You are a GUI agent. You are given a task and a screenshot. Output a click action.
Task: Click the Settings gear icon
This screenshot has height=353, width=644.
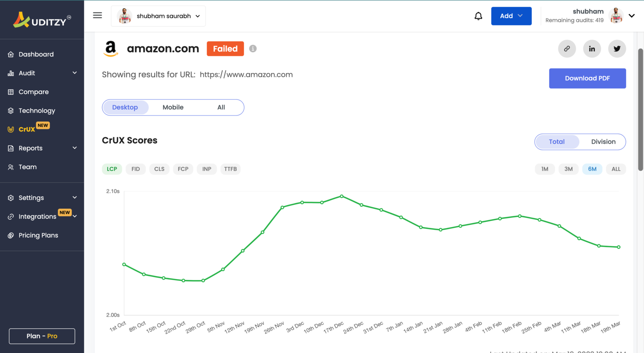click(x=11, y=198)
